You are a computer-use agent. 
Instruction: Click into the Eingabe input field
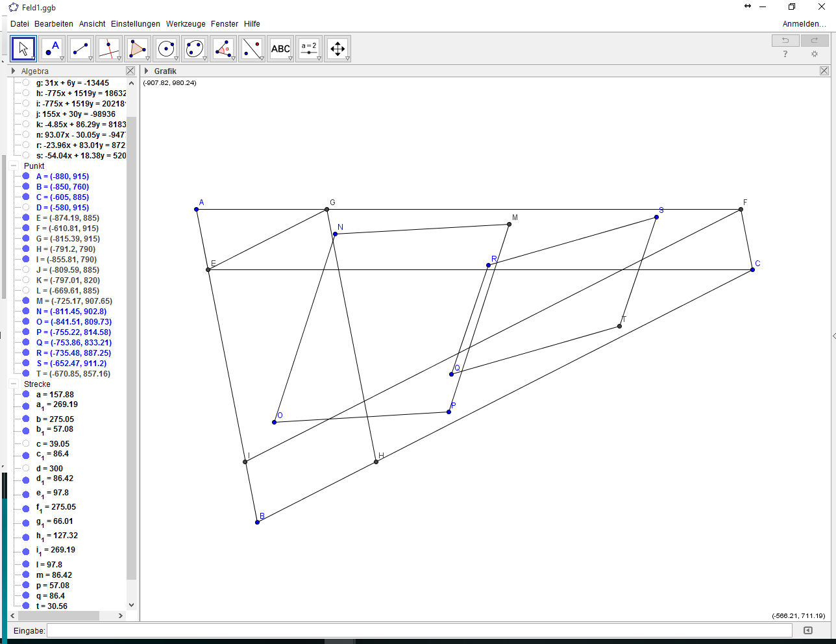419,630
